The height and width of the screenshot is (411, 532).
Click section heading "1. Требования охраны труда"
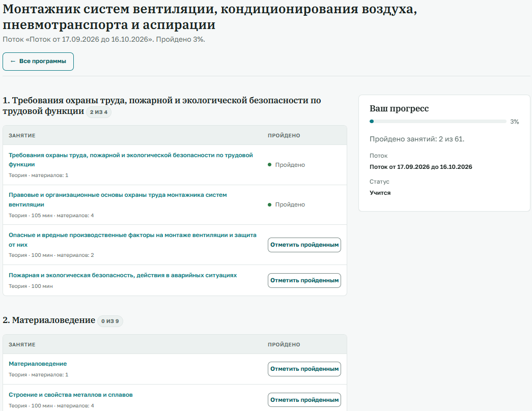click(161, 106)
